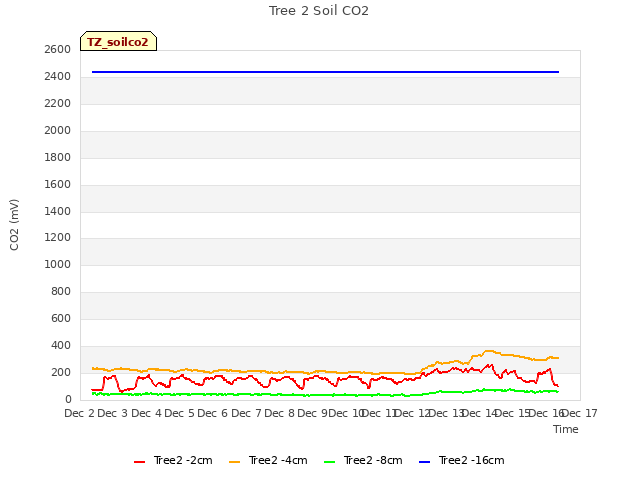Click the Dec 2 x-axis tick label
This screenshot has width=640, height=480.
pos(79,413)
